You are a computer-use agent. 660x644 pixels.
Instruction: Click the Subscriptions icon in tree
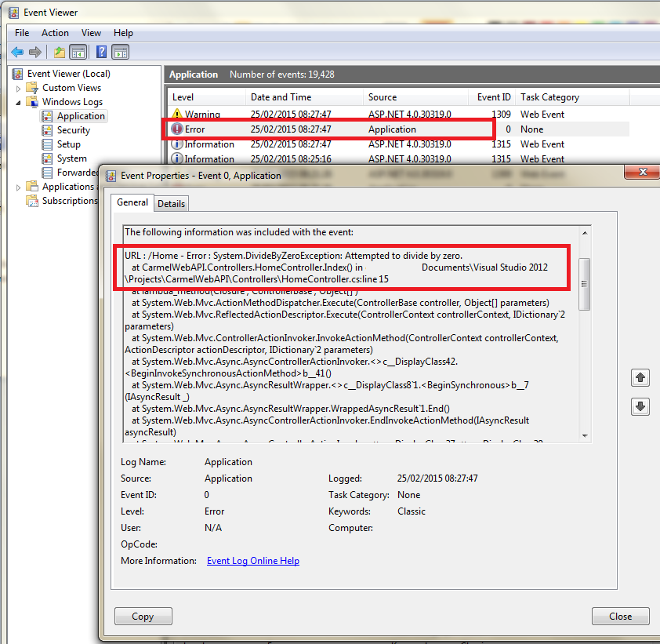pyautogui.click(x=32, y=201)
